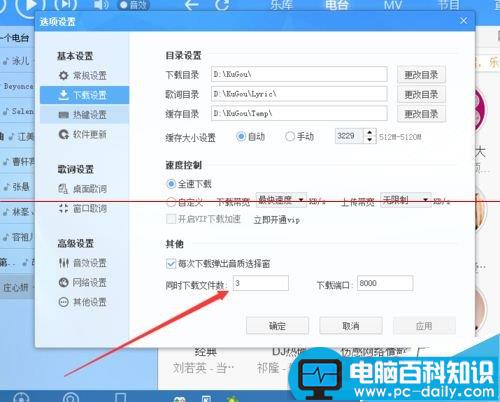Open 音效设置 under advanced settings
500x402 pixels.
83,263
